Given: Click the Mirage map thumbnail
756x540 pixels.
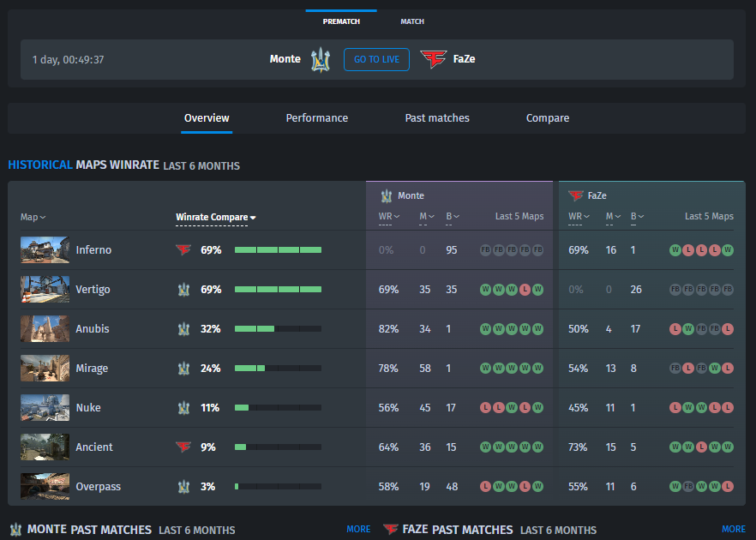Looking at the screenshot, I should (x=45, y=368).
